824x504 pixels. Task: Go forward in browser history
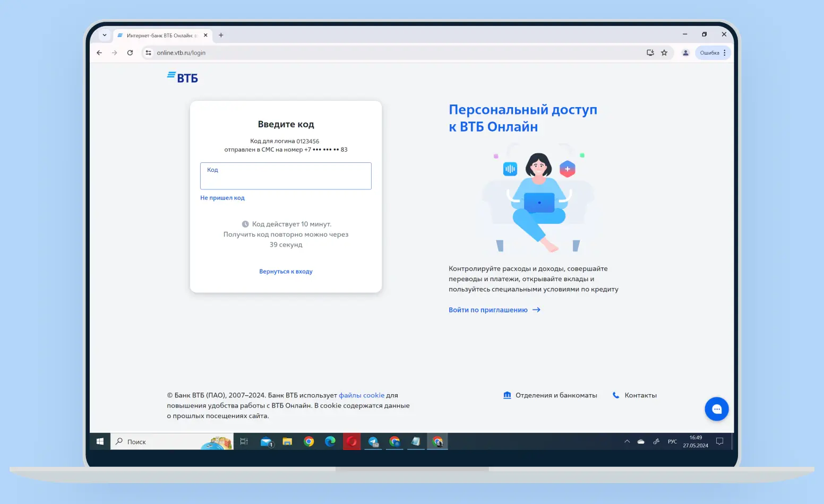coord(114,53)
